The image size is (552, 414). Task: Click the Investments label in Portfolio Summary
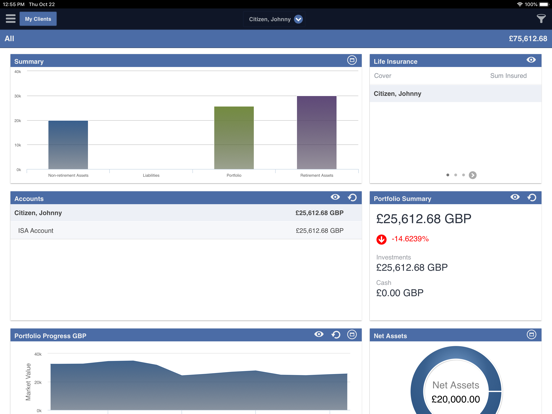(393, 257)
